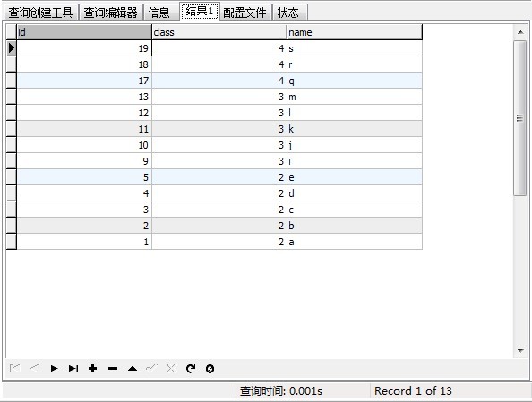Open the 查询创建工具 tab
532x402 pixels.
click(x=40, y=13)
